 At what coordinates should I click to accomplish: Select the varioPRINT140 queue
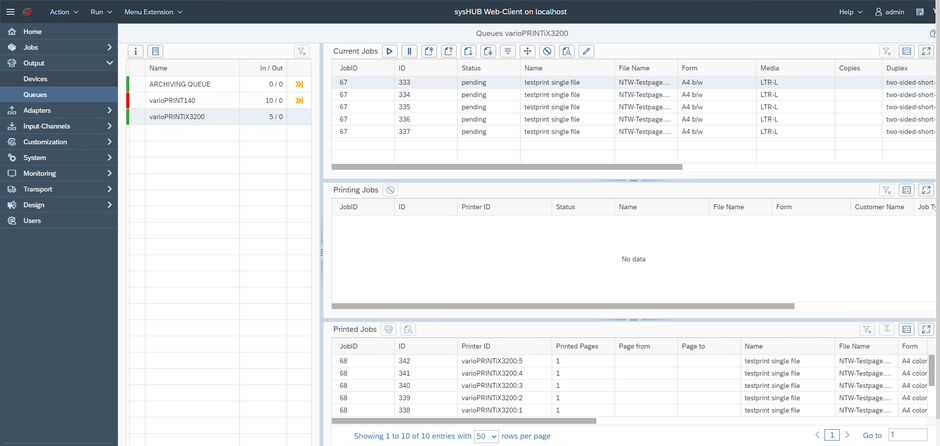pyautogui.click(x=219, y=101)
